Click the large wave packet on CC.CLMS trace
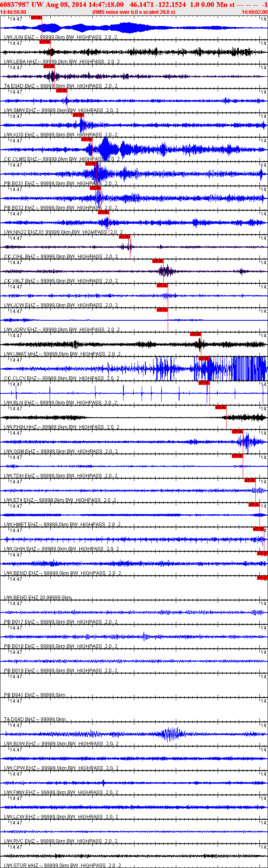 (x=106, y=149)
